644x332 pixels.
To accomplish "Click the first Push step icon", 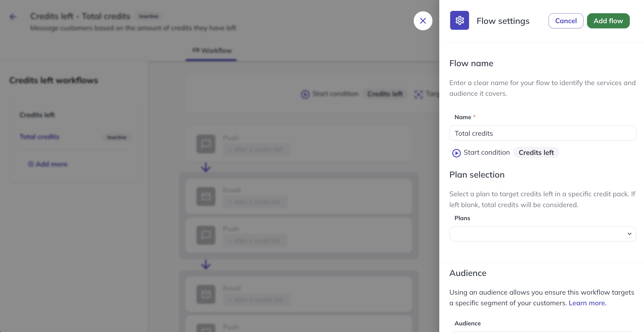I will (206, 144).
